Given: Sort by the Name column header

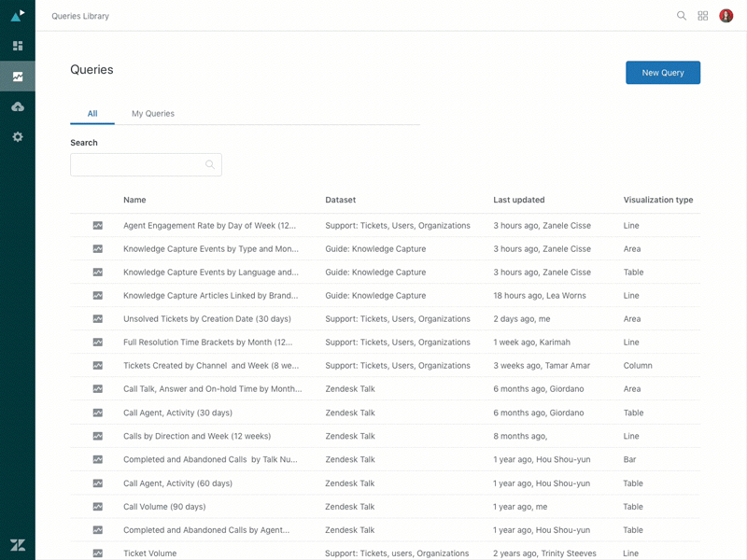Looking at the screenshot, I should (134, 200).
